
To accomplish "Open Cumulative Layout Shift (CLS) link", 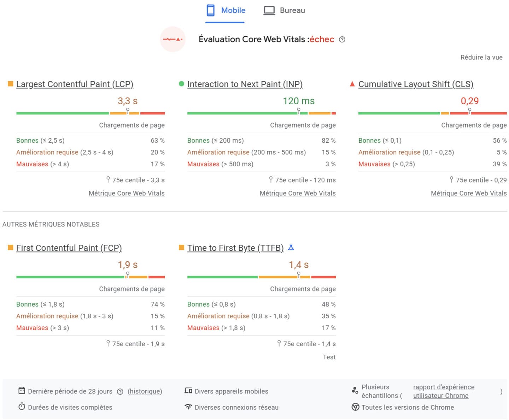I will tap(416, 84).
